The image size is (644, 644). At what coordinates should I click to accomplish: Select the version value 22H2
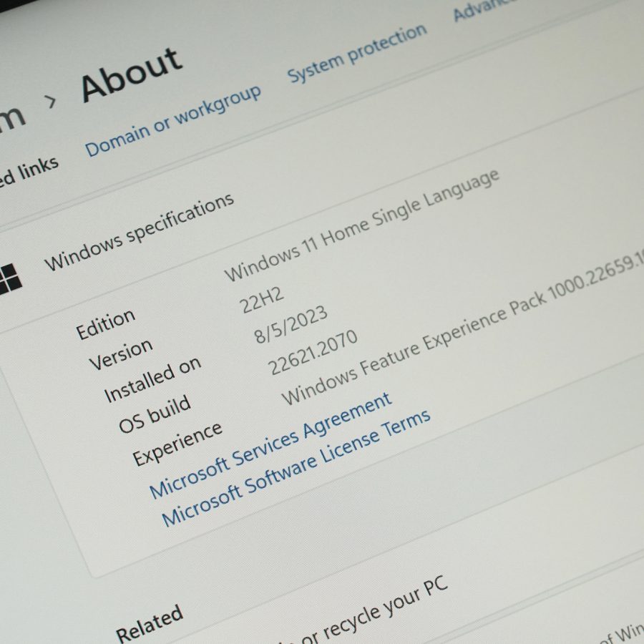tap(262, 300)
